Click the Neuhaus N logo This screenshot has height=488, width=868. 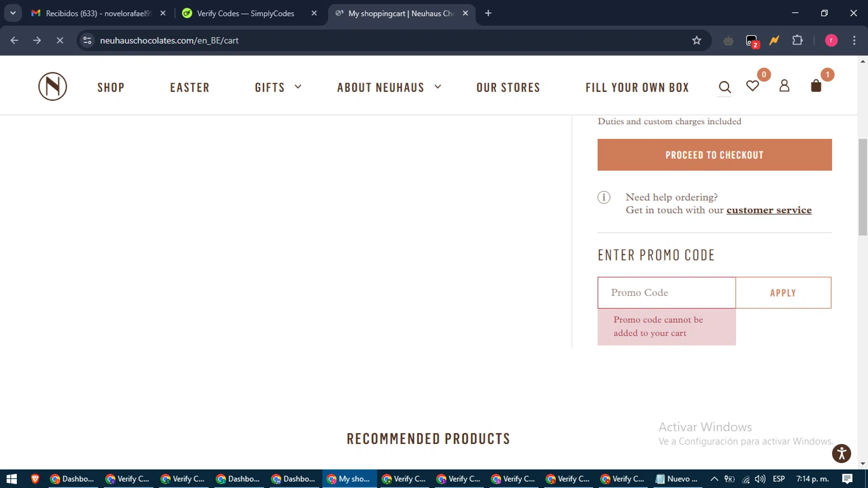(53, 86)
